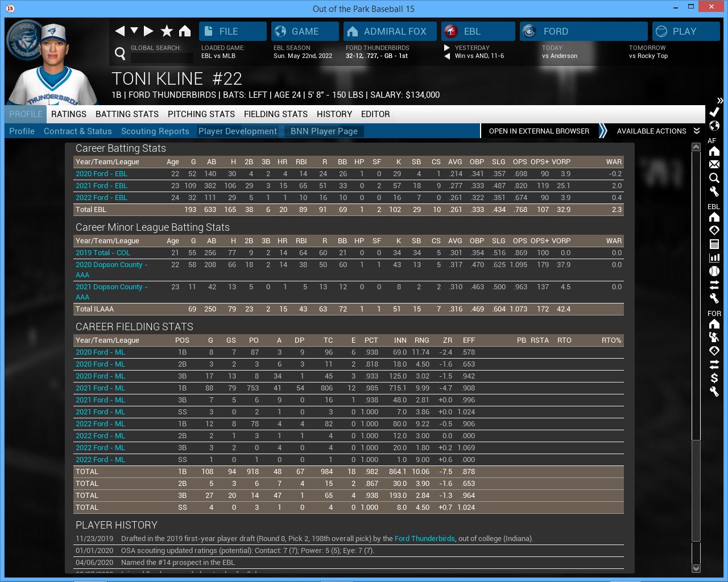Click the bookmarks star icon

tap(167, 31)
